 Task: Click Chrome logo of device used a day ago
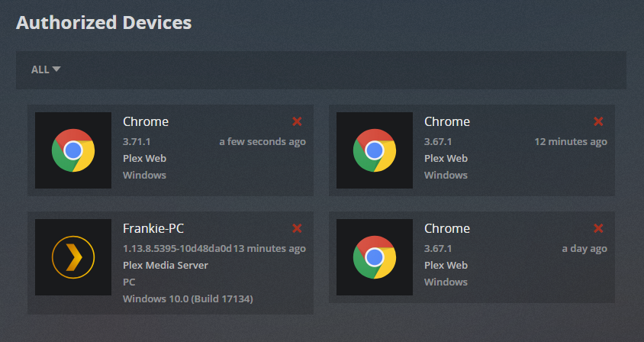coord(374,257)
